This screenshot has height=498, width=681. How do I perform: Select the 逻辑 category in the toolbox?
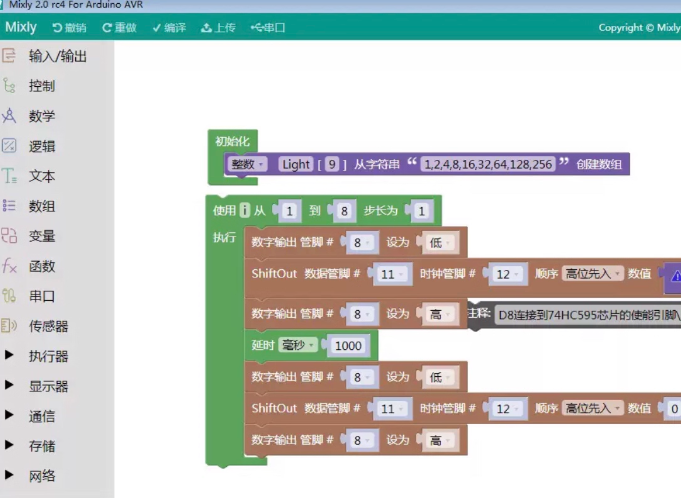pyautogui.click(x=42, y=146)
